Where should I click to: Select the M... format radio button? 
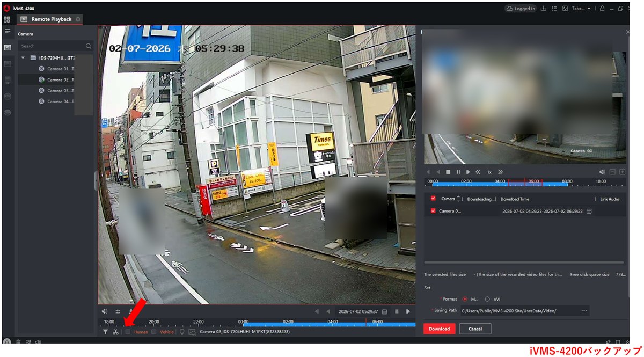[x=464, y=299]
